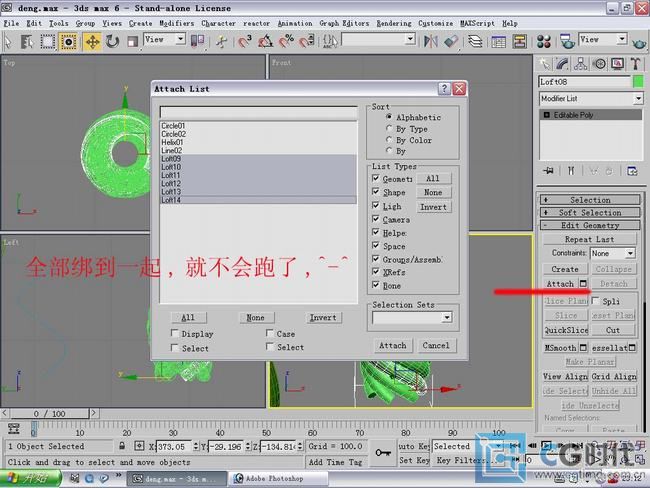Open the Constraints None dropdown
This screenshot has height=488, width=650.
[x=630, y=253]
